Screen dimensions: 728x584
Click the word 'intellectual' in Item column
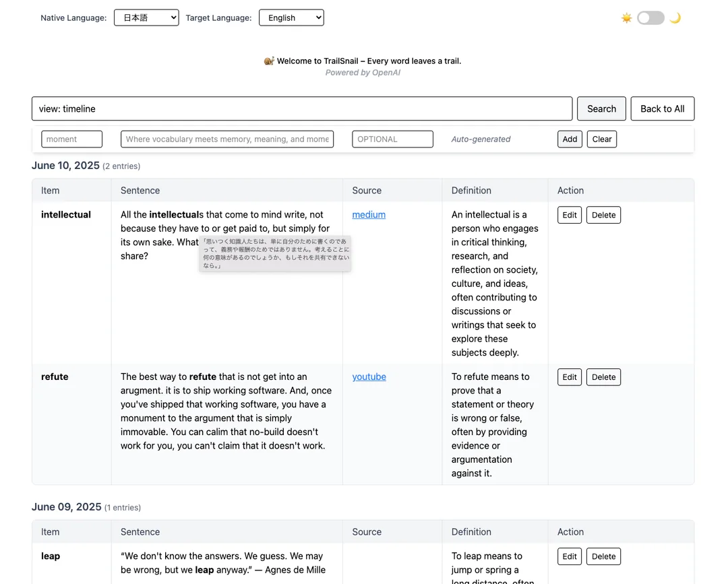click(x=66, y=215)
